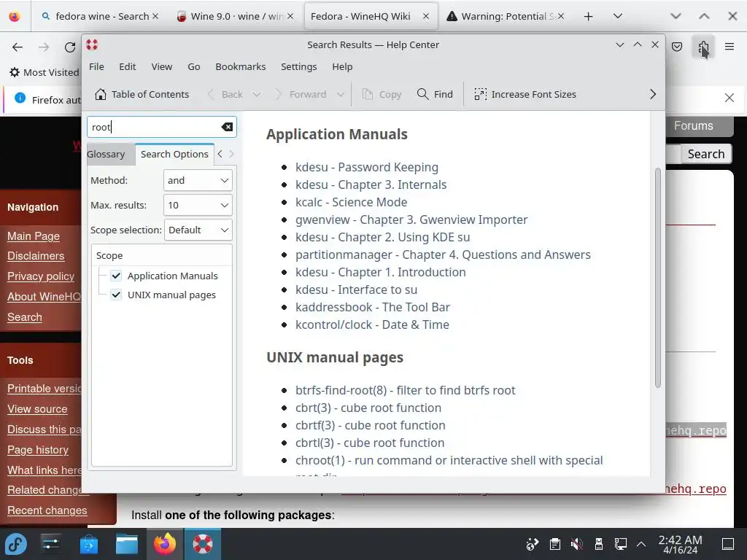
Task: Switch to 'fedora wine - Search' Firefox tab
Action: click(x=99, y=16)
